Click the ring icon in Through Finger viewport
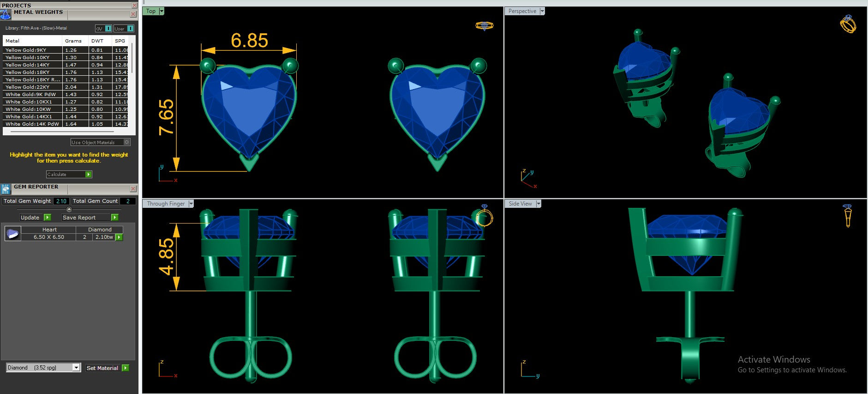The width and height of the screenshot is (868, 394). [x=484, y=216]
